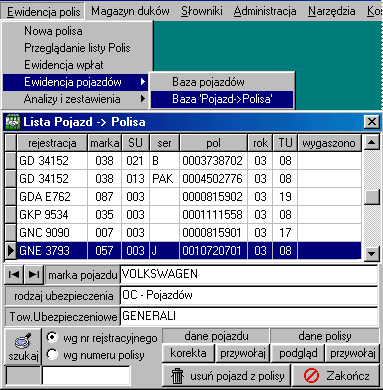Click the marka column header

[x=105, y=143]
